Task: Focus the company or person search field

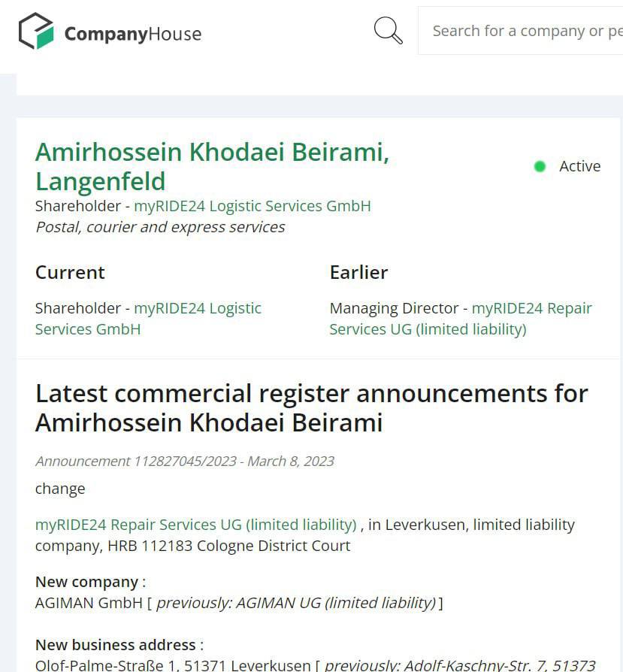Action: point(520,31)
